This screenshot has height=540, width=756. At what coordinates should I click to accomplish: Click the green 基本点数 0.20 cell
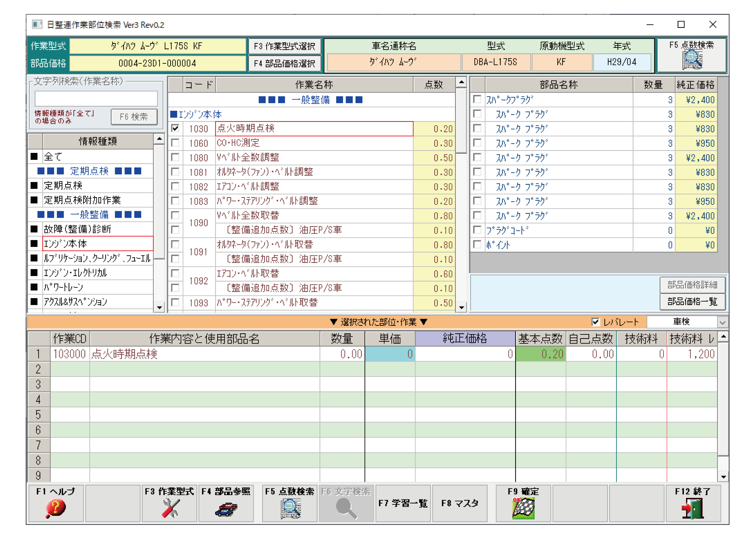pyautogui.click(x=541, y=354)
